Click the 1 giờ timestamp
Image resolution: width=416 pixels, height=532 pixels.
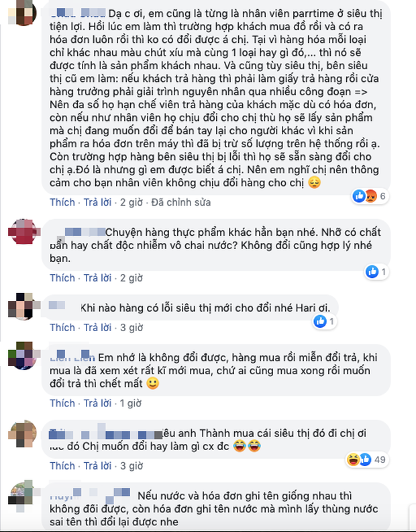pos(131,403)
